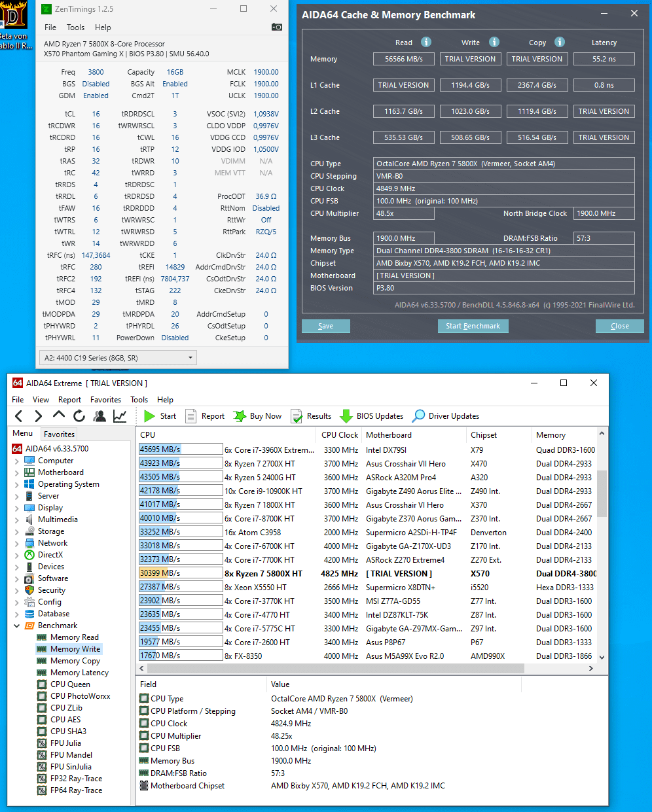Image resolution: width=652 pixels, height=812 pixels.
Task: Click Memory Read 56566 MB/s field
Action: pyautogui.click(x=404, y=59)
